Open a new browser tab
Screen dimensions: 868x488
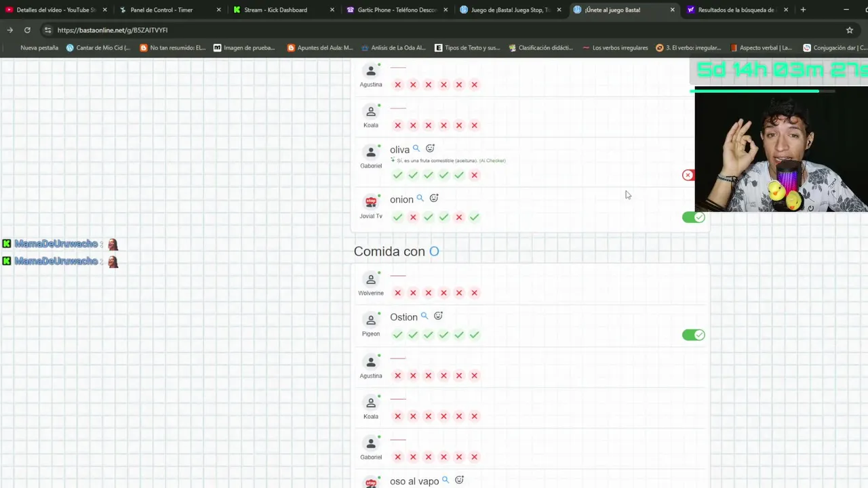[x=803, y=9]
